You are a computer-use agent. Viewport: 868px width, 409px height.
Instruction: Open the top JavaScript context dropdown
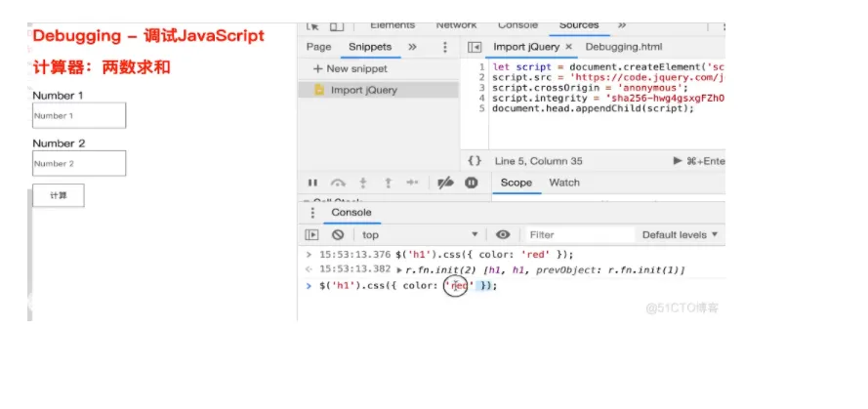coord(420,234)
